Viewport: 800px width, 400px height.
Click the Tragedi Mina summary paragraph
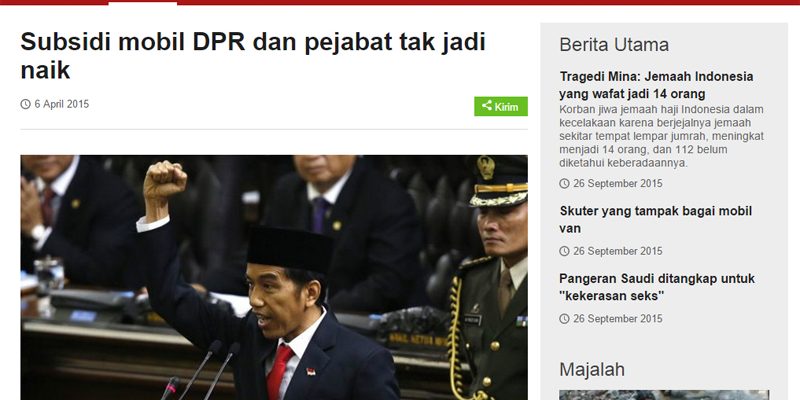pyautogui.click(x=661, y=136)
